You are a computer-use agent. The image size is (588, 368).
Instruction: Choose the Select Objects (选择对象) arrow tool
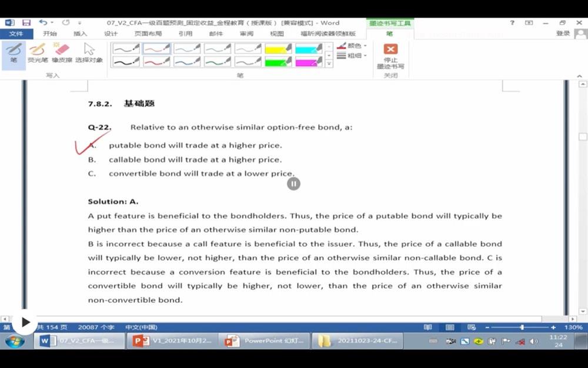click(89, 53)
